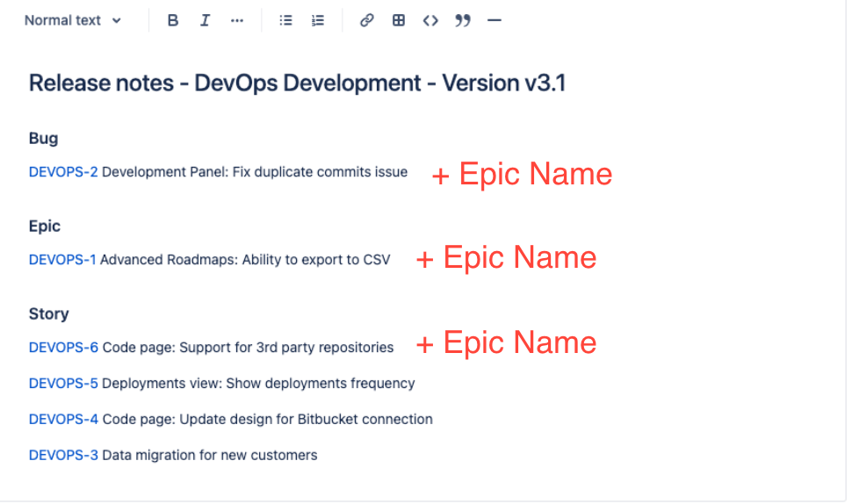This screenshot has width=852, height=504.
Task: Click the Epic section heading
Action: pyautogui.click(x=45, y=227)
